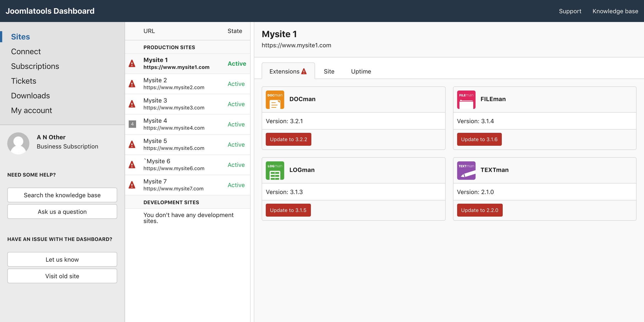Click TEXTman Version: 2.1.0 text
Screen dimensions: 644x322
(475, 192)
